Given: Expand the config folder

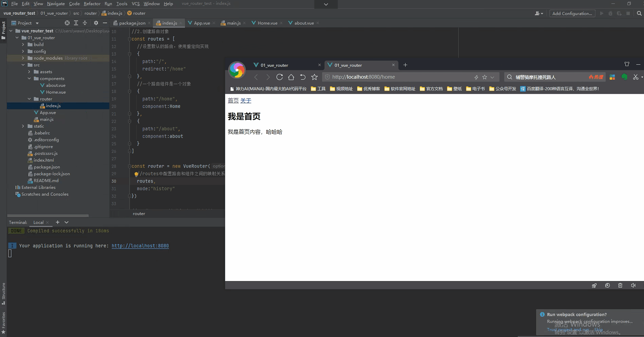Looking at the screenshot, I should [23, 51].
